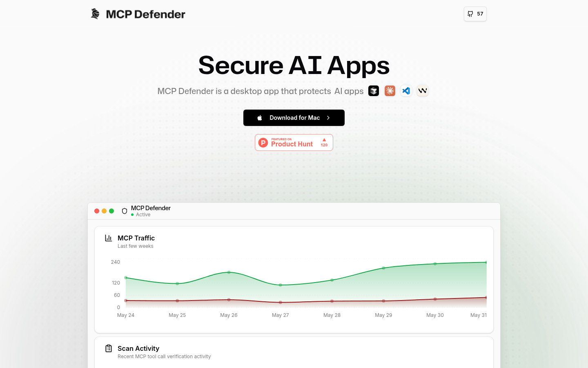Click the Claude app icon

390,91
